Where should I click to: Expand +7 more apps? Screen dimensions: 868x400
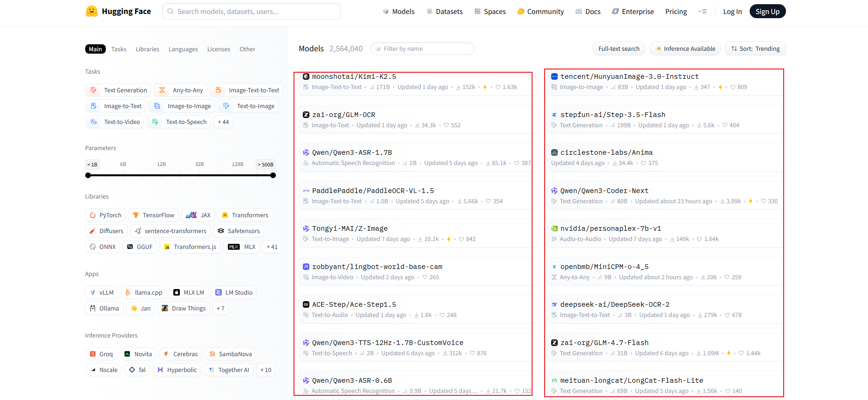pyautogui.click(x=221, y=308)
